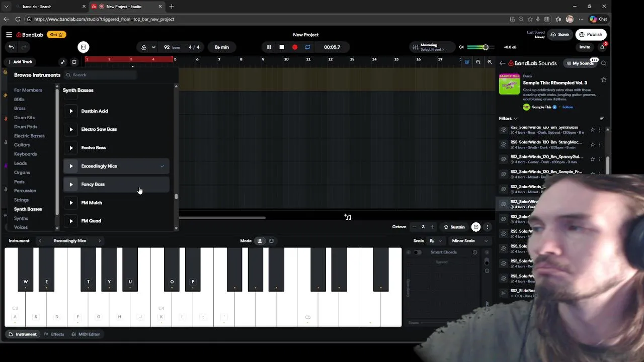The image size is (644, 362).
Task: Select the Drum Kits category
Action: coord(24,118)
